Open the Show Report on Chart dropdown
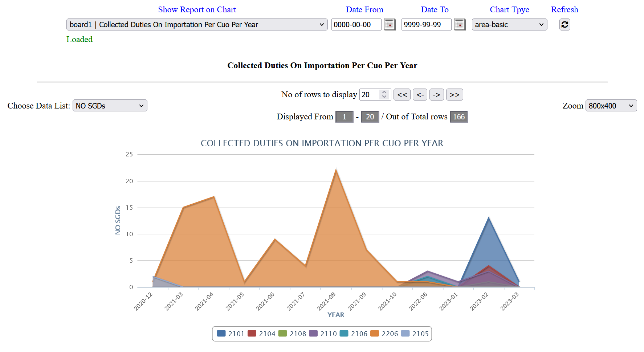Image resolution: width=644 pixels, height=352 pixels. (197, 25)
